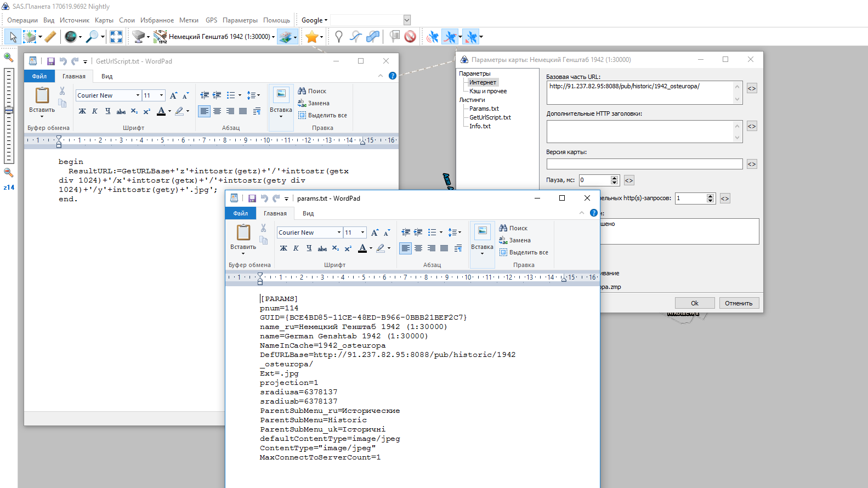The image size is (868, 488).
Task: Toggle bold formatting in params.txt WordPad
Action: [x=283, y=248]
